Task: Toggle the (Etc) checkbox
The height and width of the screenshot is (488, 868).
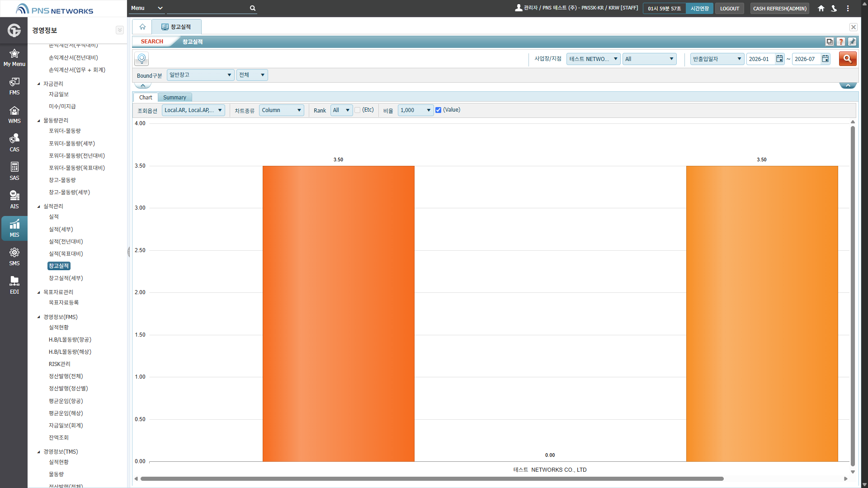Action: (x=357, y=110)
